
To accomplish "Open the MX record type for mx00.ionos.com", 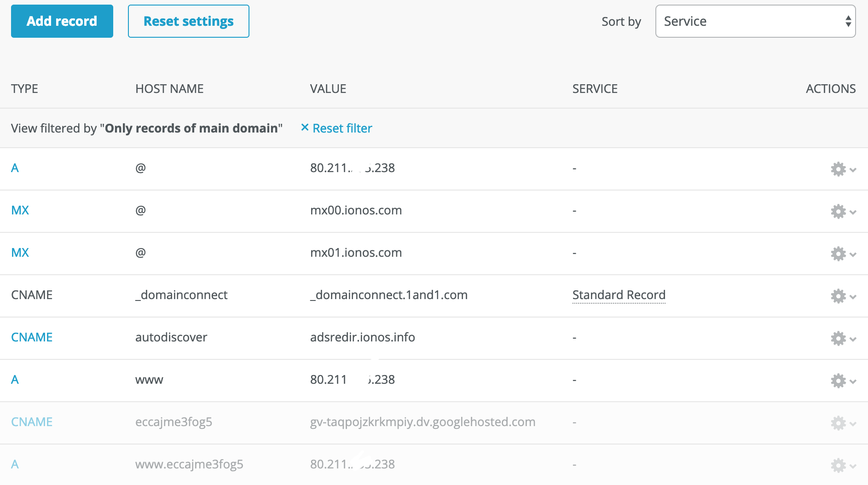I will [20, 210].
